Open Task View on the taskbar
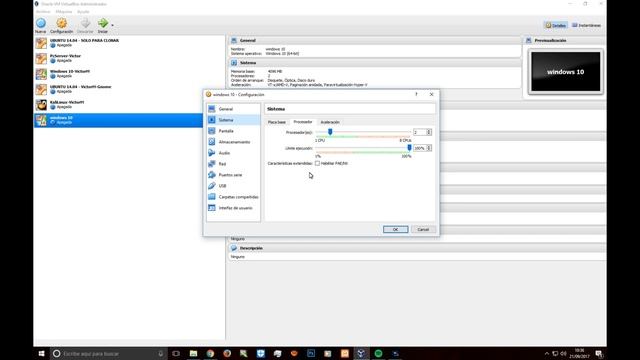640x360 pixels. click(176, 353)
